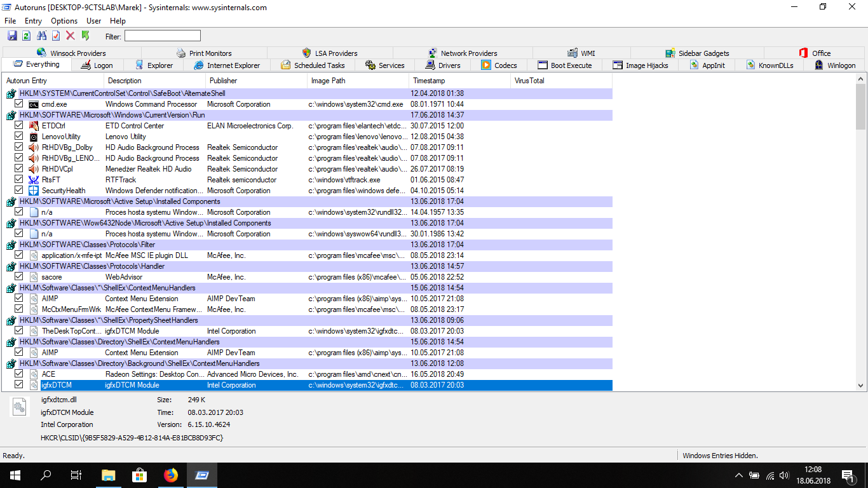Uncheck the ETDCtrl entry checkbox
The image size is (868, 488).
coord(19,125)
